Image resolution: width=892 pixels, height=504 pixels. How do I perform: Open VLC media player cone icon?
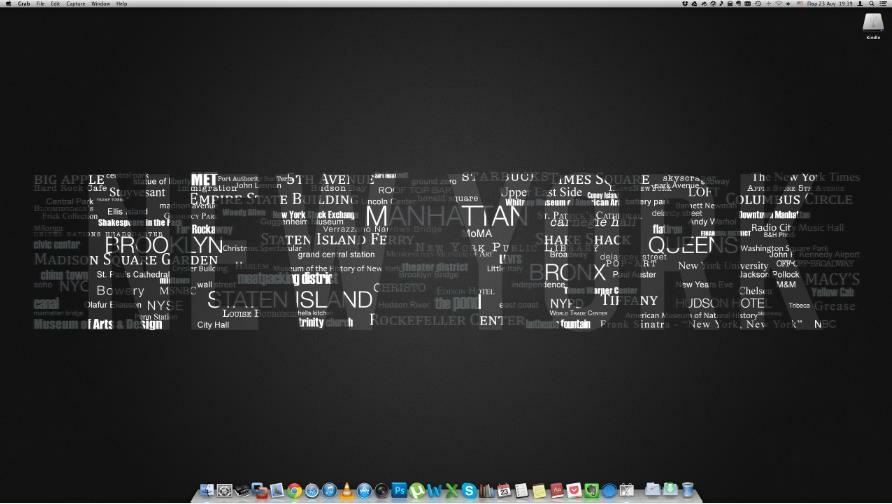click(346, 490)
